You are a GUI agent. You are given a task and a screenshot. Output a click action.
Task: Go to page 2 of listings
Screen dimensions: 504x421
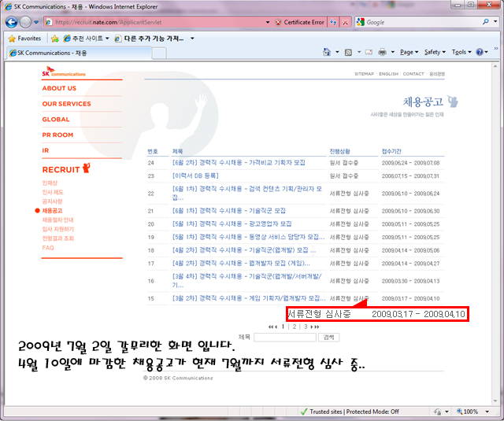click(294, 327)
